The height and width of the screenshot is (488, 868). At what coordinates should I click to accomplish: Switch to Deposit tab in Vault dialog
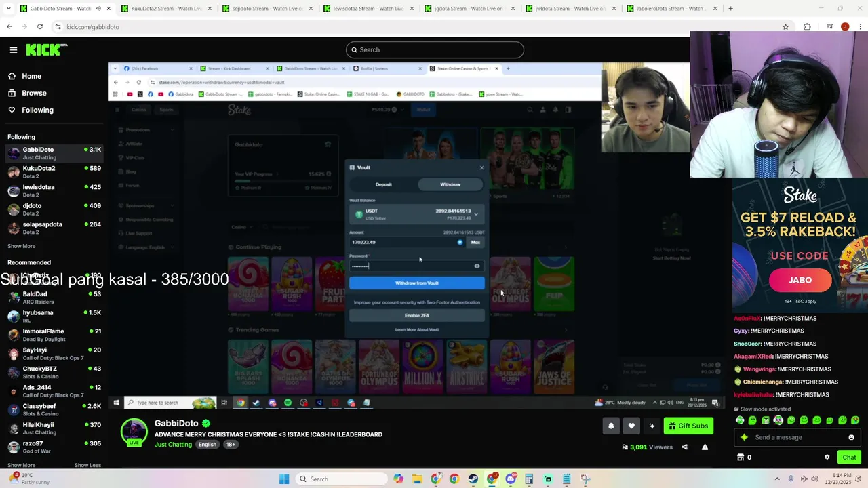[384, 184]
